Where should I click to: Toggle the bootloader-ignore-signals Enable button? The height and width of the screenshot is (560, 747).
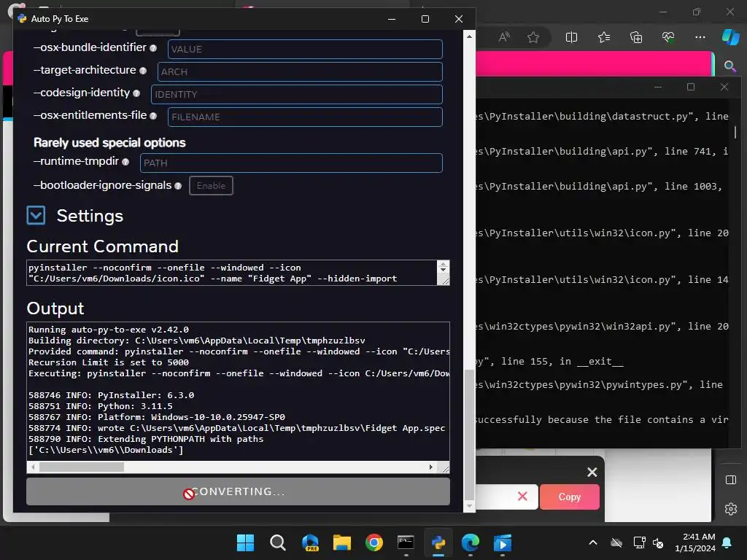coord(211,186)
